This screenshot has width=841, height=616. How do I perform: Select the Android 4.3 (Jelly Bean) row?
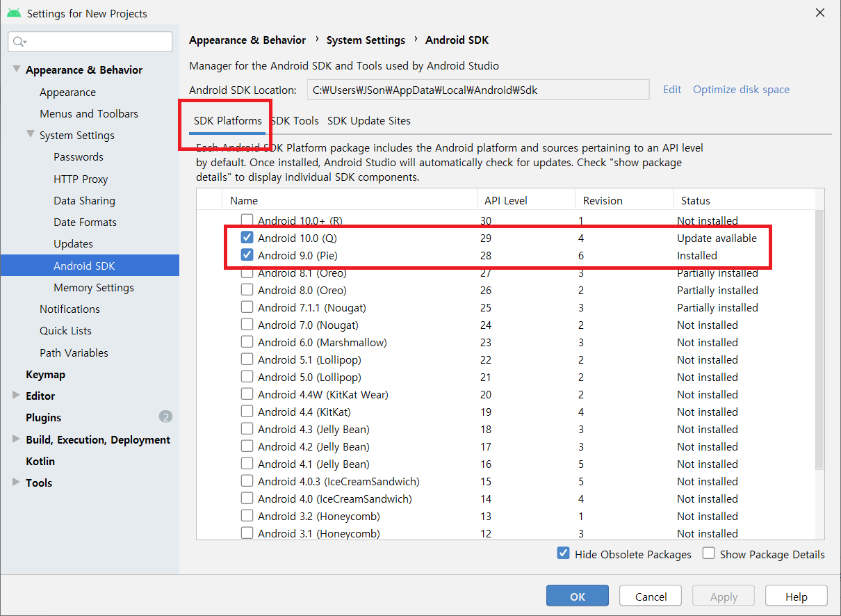point(505,429)
